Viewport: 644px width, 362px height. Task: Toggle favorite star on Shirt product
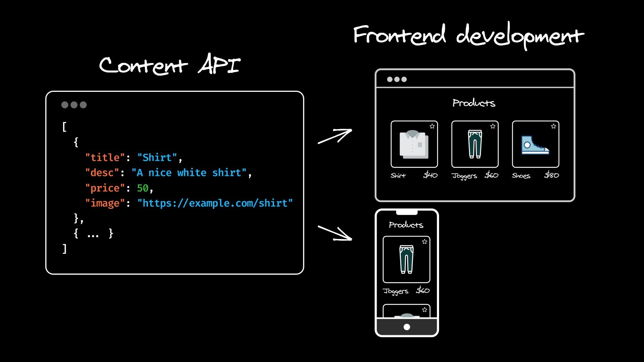(x=433, y=127)
